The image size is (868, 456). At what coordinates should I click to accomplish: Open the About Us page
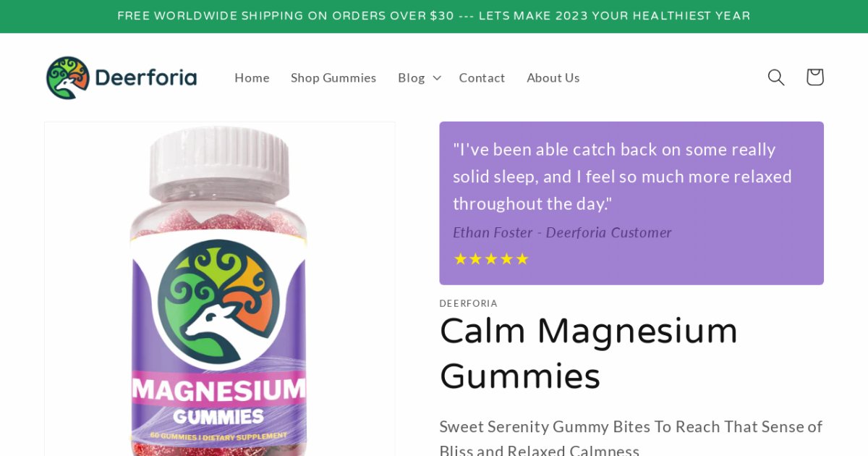[553, 77]
